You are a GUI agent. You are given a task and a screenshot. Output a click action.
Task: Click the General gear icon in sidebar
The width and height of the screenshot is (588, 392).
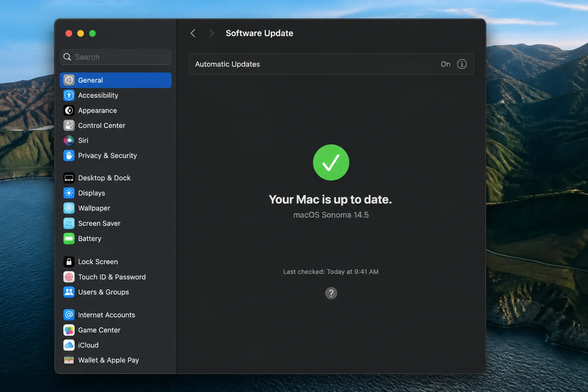pos(69,80)
